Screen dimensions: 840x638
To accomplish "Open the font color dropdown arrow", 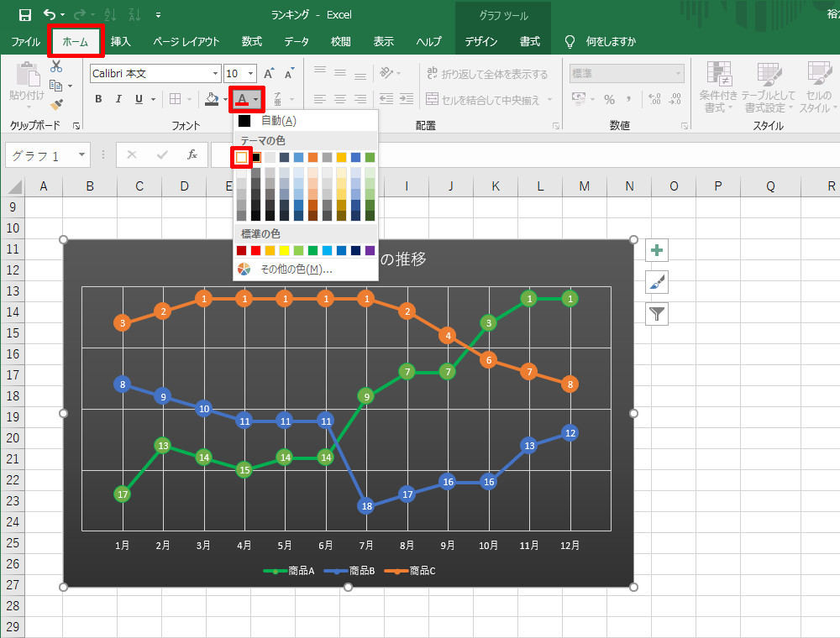I will coord(256,99).
